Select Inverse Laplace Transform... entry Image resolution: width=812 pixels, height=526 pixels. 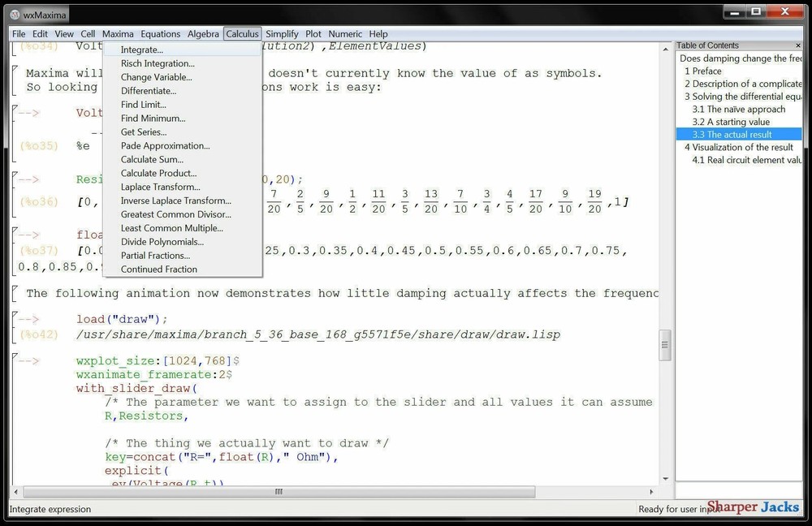click(182, 200)
